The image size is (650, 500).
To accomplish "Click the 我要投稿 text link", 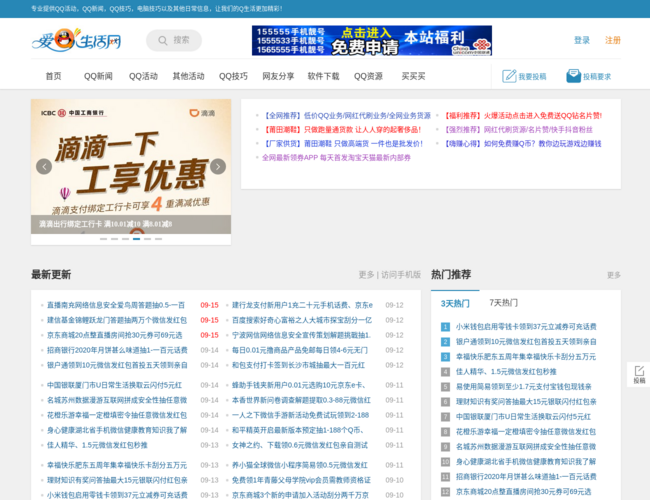I will pos(532,77).
